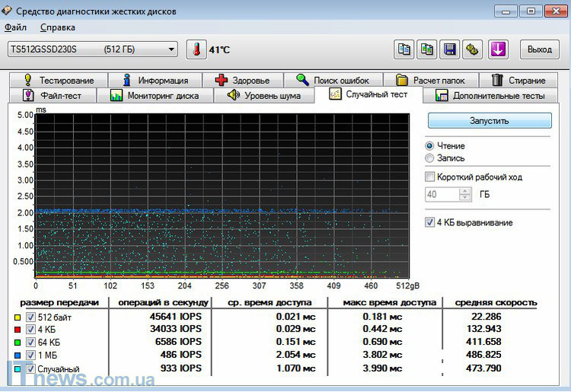571x392 pixels.
Task: Open the Стирание tab
Action: [518, 80]
